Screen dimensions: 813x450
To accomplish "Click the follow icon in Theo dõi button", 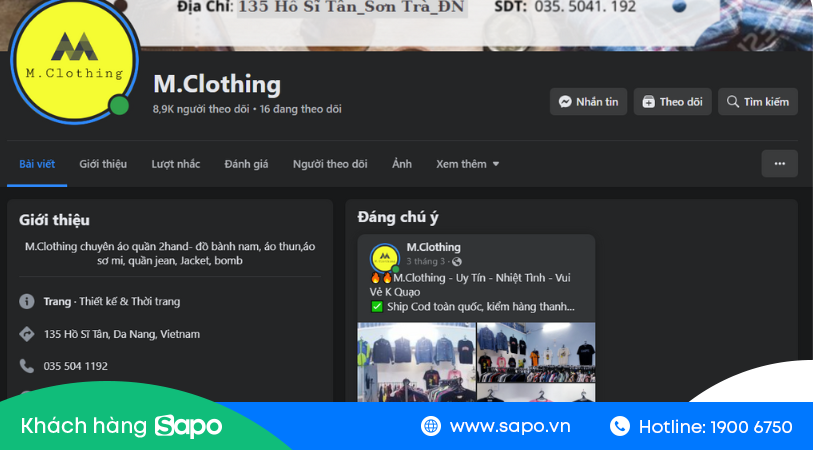I will click(649, 102).
